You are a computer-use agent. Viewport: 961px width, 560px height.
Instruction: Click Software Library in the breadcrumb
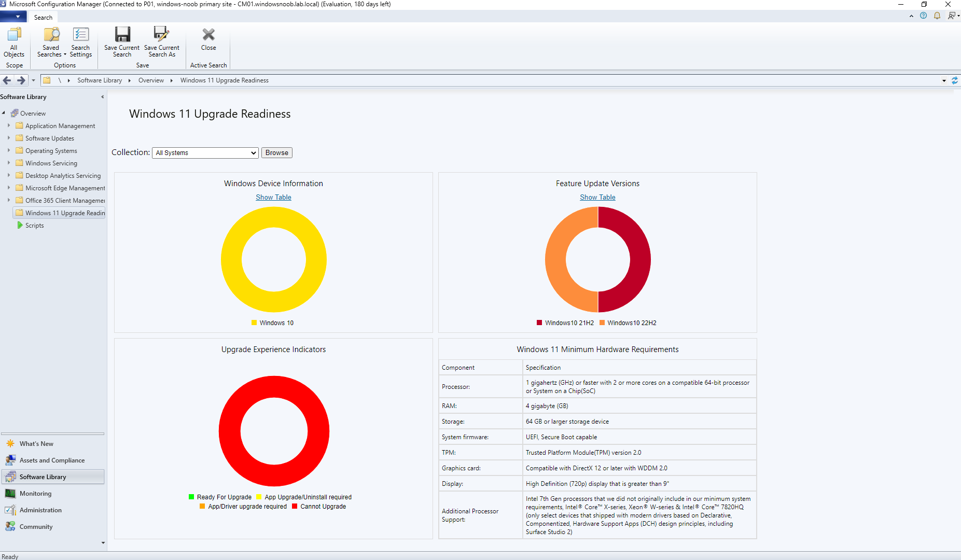pyautogui.click(x=100, y=80)
